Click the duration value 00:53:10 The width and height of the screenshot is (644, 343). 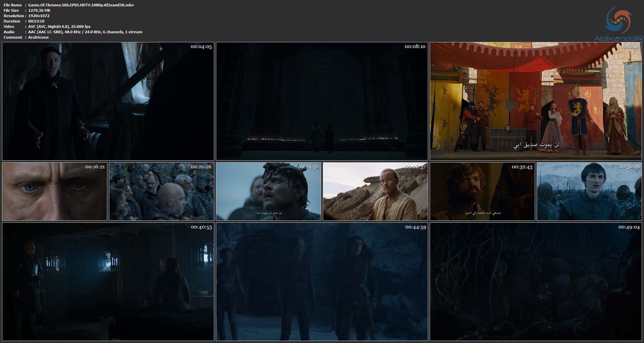click(x=36, y=21)
